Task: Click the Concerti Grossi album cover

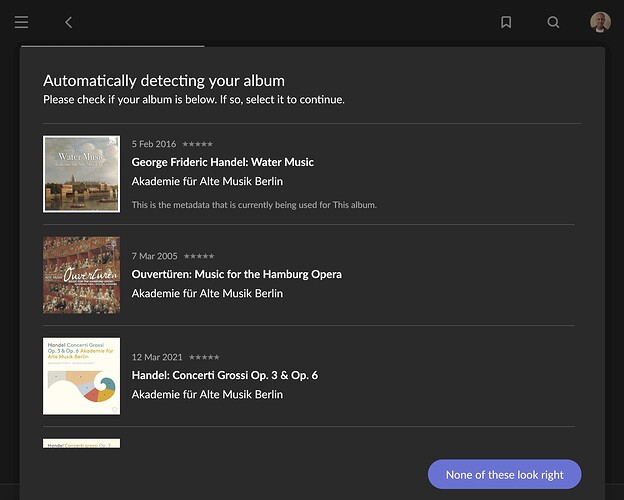Action: [x=81, y=376]
